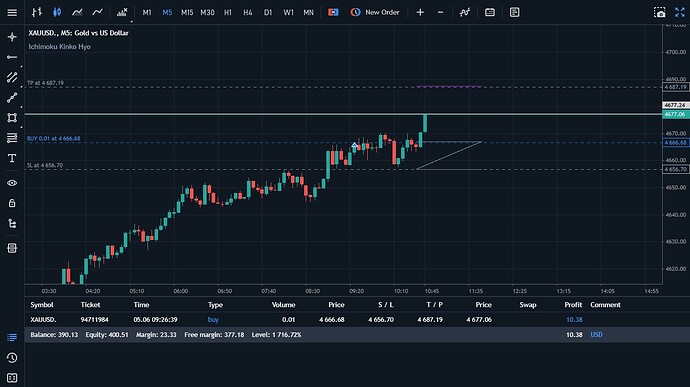Image resolution: width=690 pixels, height=387 pixels.
Task: Click the Ichimoku Kinko Hyo indicator label
Action: point(59,47)
